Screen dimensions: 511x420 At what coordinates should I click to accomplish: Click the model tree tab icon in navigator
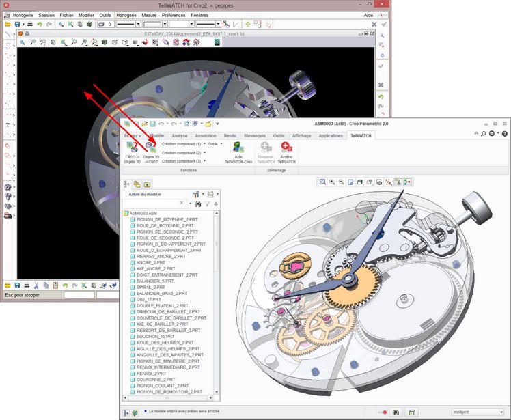click(x=127, y=184)
